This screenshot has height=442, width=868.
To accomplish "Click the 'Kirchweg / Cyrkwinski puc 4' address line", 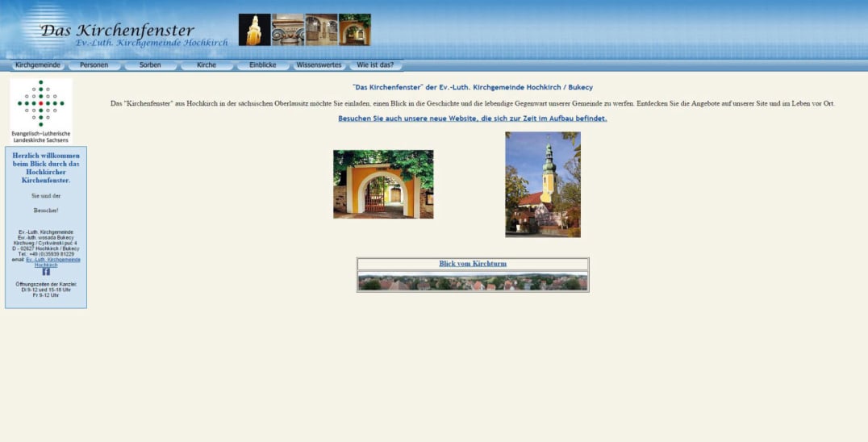I will [x=46, y=244].
